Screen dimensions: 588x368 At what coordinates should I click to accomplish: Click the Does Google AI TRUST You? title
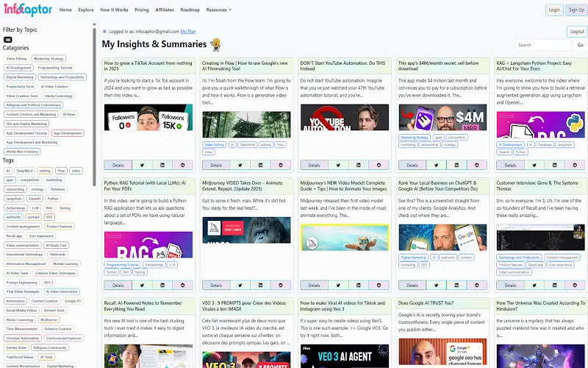[x=426, y=303]
